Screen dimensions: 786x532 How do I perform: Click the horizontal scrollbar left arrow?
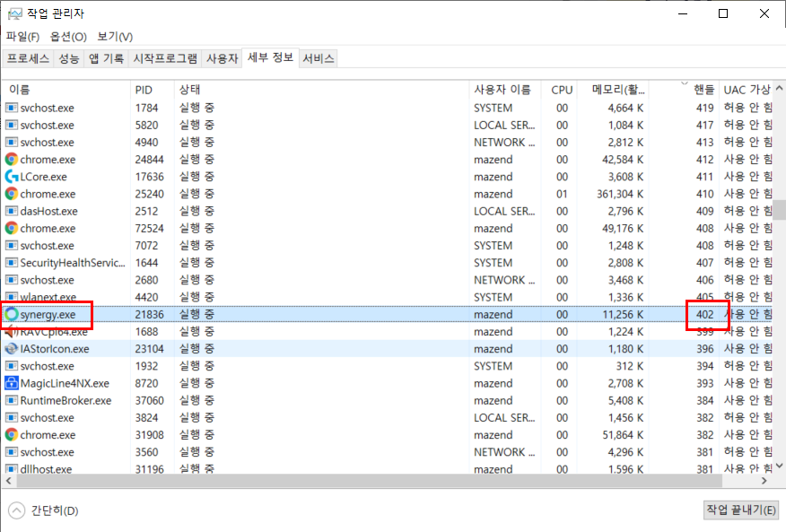pos(8,480)
